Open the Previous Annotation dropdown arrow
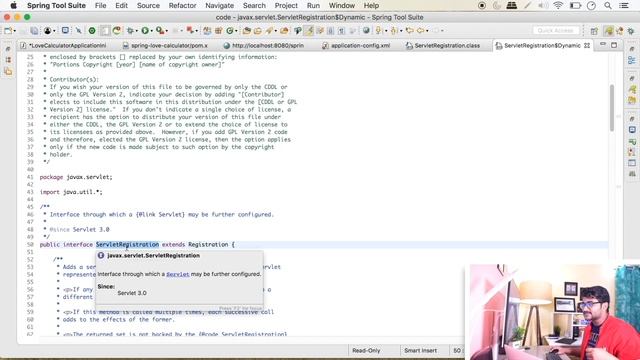 pos(401,31)
